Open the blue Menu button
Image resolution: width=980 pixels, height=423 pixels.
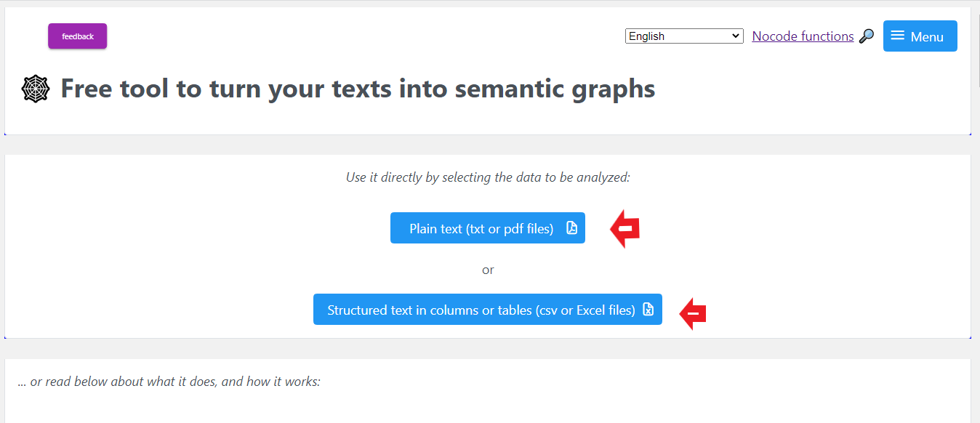coord(920,36)
